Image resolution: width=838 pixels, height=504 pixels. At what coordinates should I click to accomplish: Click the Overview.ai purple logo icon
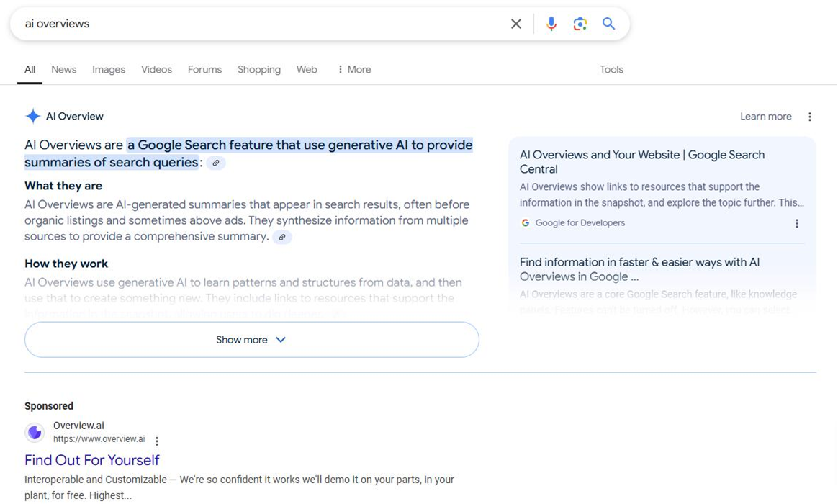pos(35,432)
